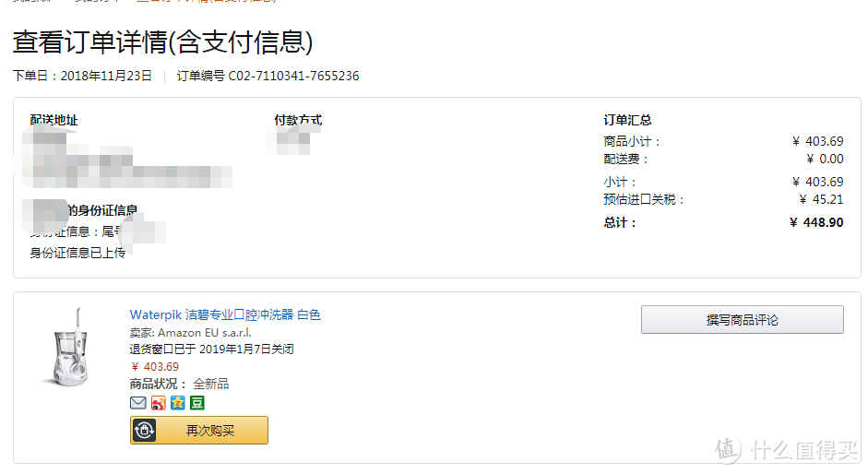Click the 付款方式 heading
This screenshot has height=474, width=868.
(298, 120)
